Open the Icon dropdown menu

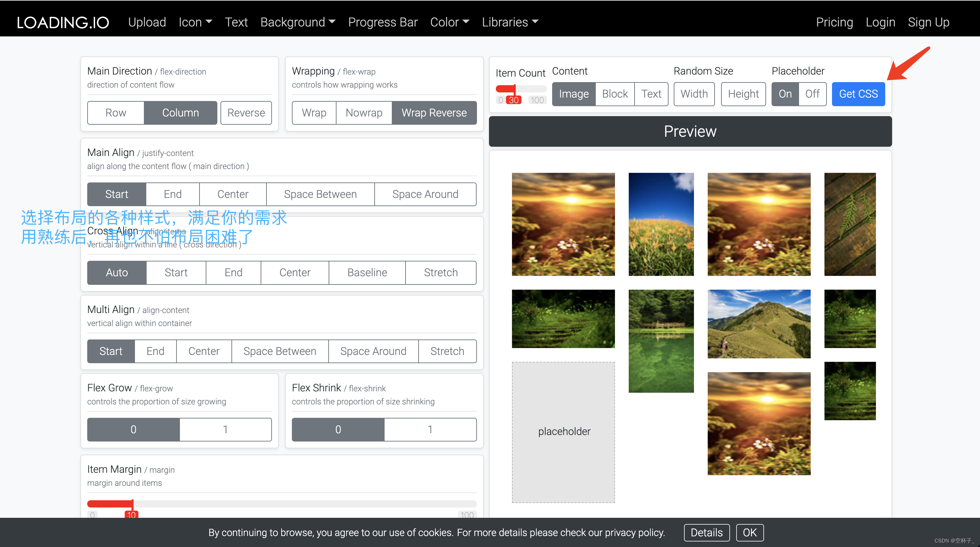(x=195, y=22)
